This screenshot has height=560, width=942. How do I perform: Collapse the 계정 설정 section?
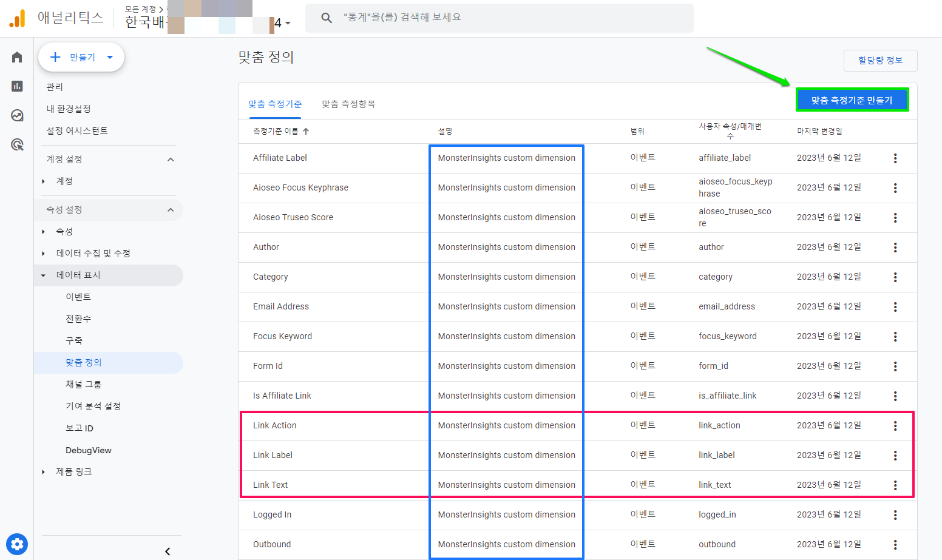pos(171,160)
